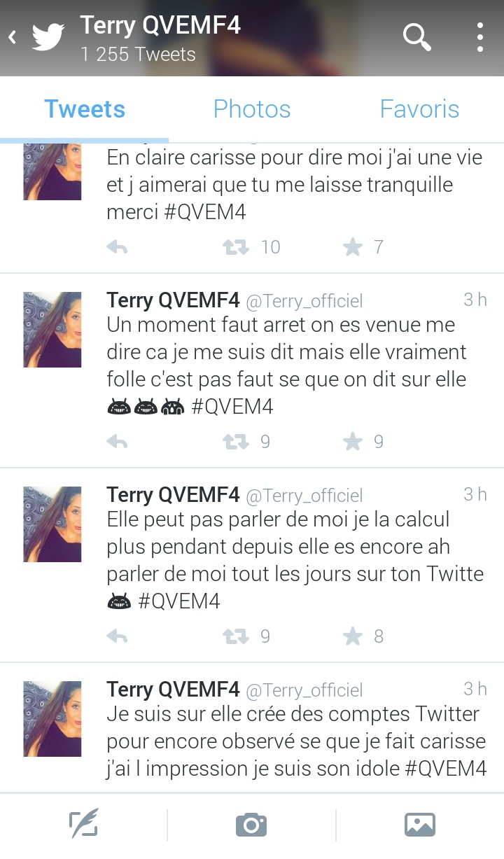Tap #QVEM4 hashtag after "merci"

205,212
